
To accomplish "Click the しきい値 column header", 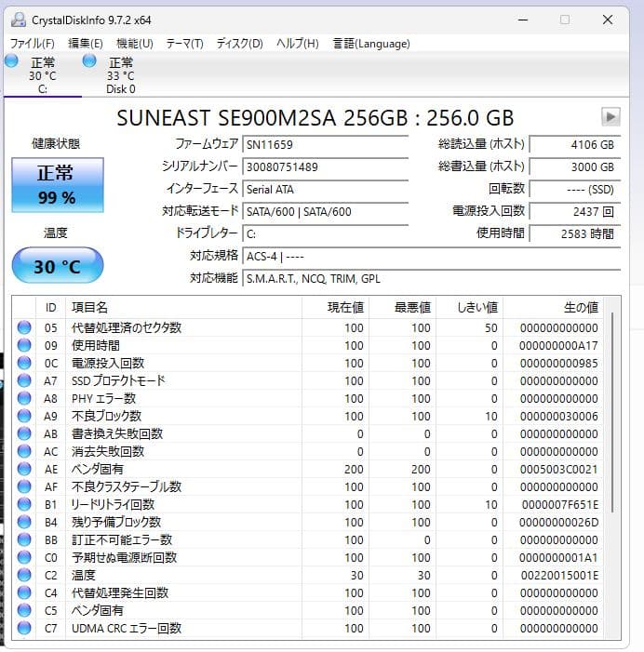I will [x=469, y=308].
